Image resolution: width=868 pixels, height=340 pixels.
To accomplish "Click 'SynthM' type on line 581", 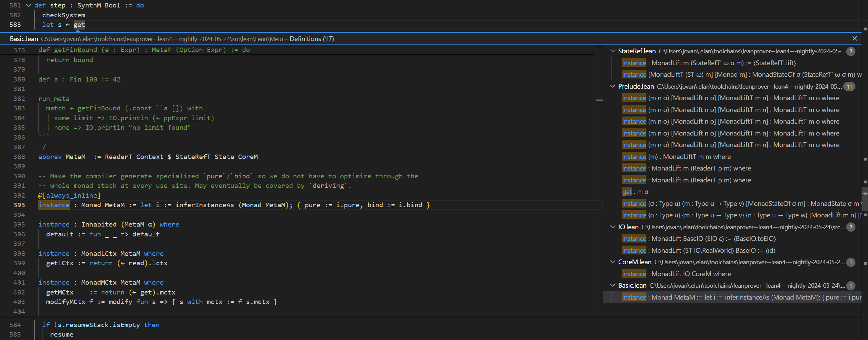I will (89, 5).
